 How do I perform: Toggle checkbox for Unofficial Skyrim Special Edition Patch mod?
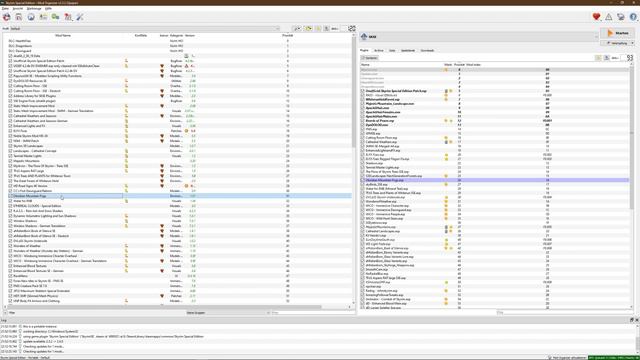pyautogui.click(x=10, y=61)
